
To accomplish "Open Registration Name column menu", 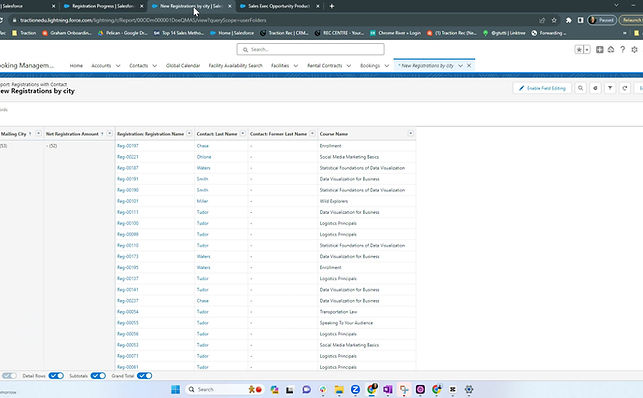I will tap(189, 133).
